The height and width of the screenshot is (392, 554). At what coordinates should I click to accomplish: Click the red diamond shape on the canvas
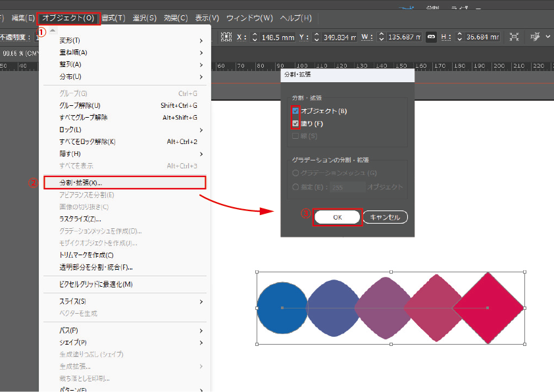pos(488,308)
